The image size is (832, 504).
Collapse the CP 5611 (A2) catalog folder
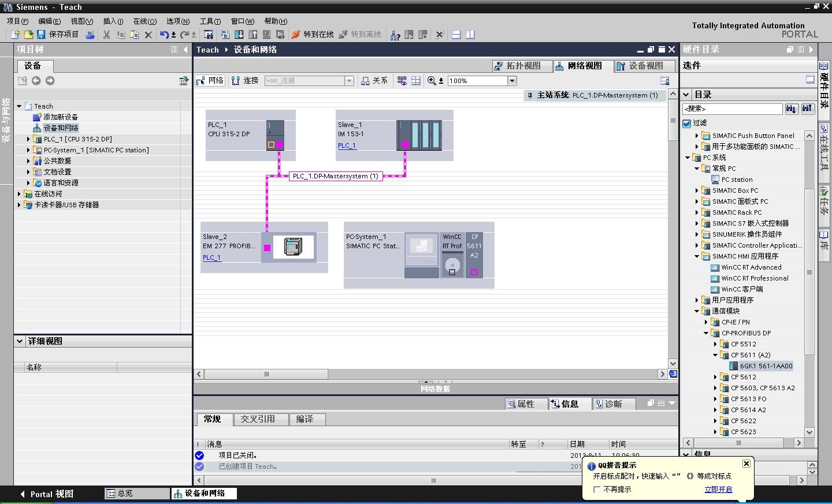point(715,355)
